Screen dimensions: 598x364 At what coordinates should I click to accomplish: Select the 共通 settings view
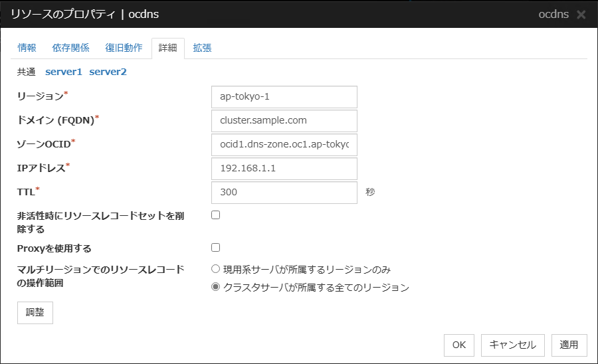pos(27,72)
